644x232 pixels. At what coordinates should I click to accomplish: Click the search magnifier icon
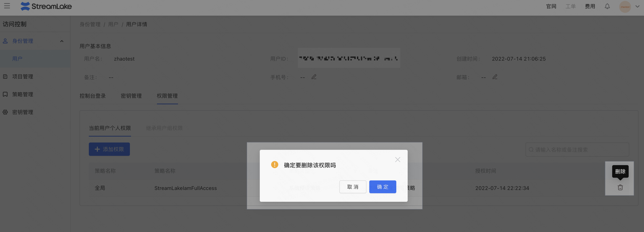(531, 150)
